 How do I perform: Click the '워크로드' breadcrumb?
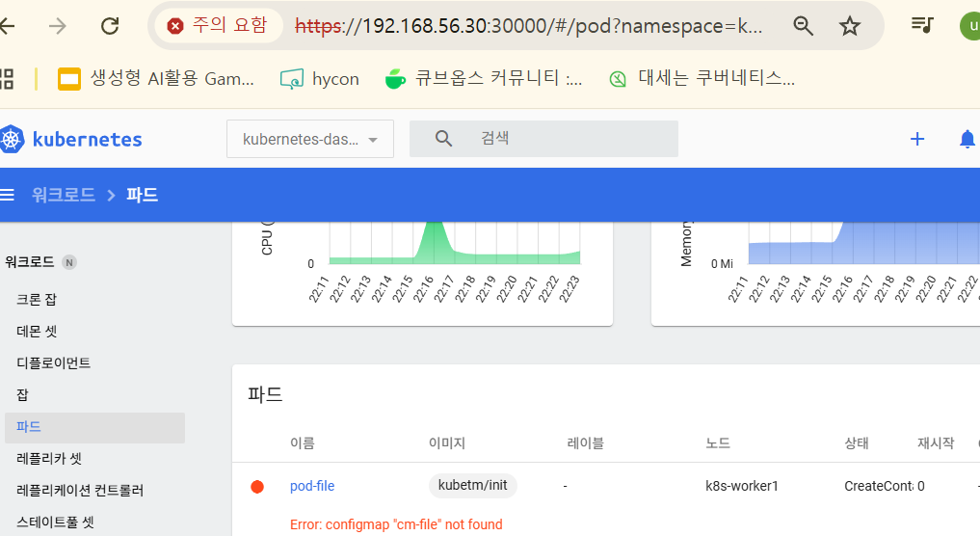click(x=64, y=195)
